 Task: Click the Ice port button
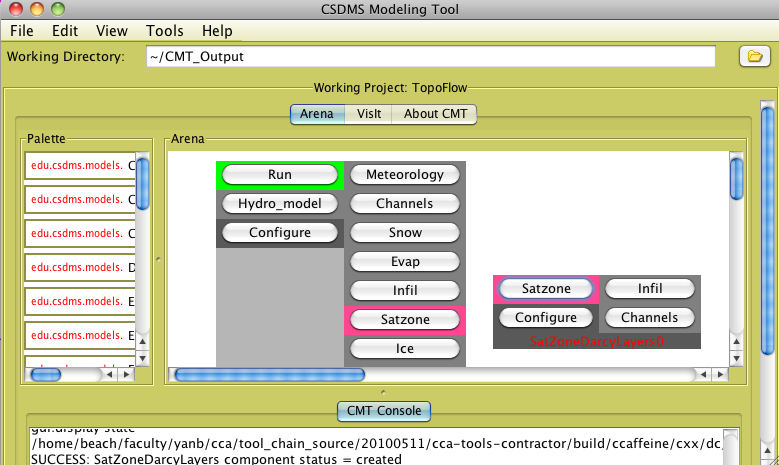click(x=405, y=348)
